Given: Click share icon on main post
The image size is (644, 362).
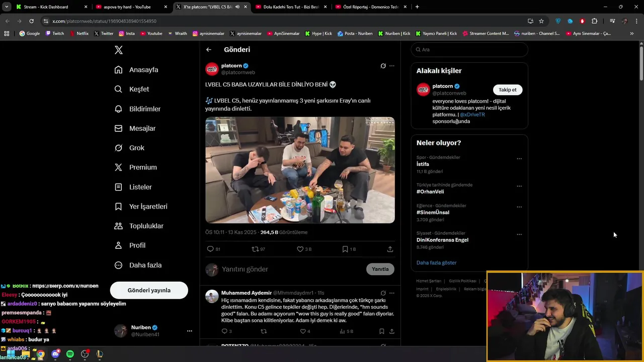Looking at the screenshot, I should [390, 249].
